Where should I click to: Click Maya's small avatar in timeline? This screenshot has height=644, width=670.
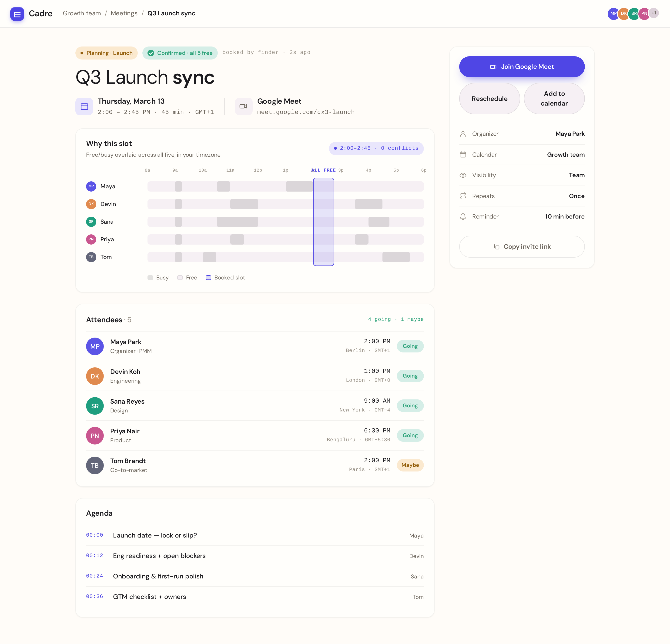91,186
